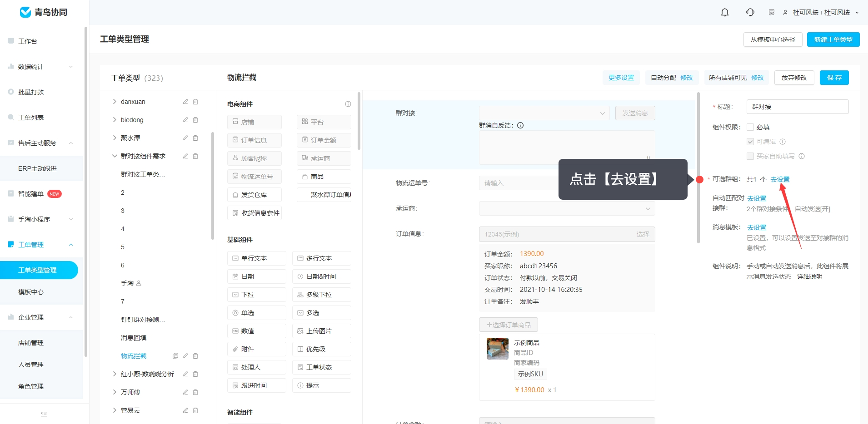Edit the 红小厨-数晓晓分析 group
Viewport: 868px width, 424px height.
(x=185, y=374)
